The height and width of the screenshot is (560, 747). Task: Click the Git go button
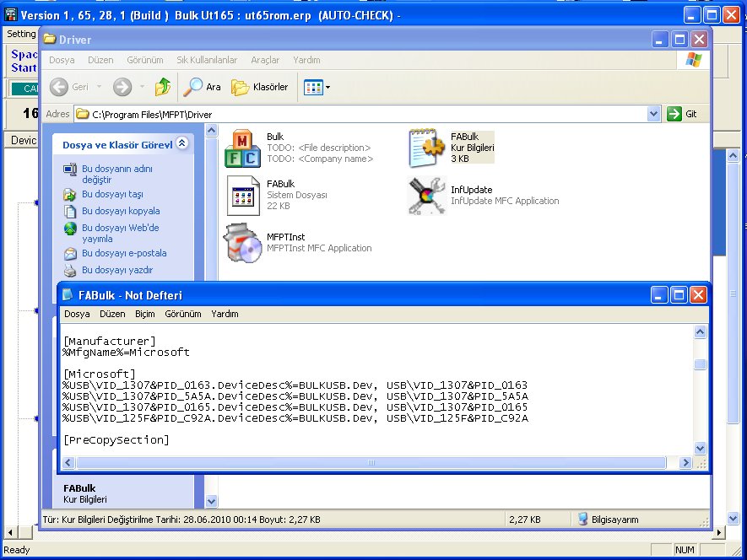[x=682, y=114]
